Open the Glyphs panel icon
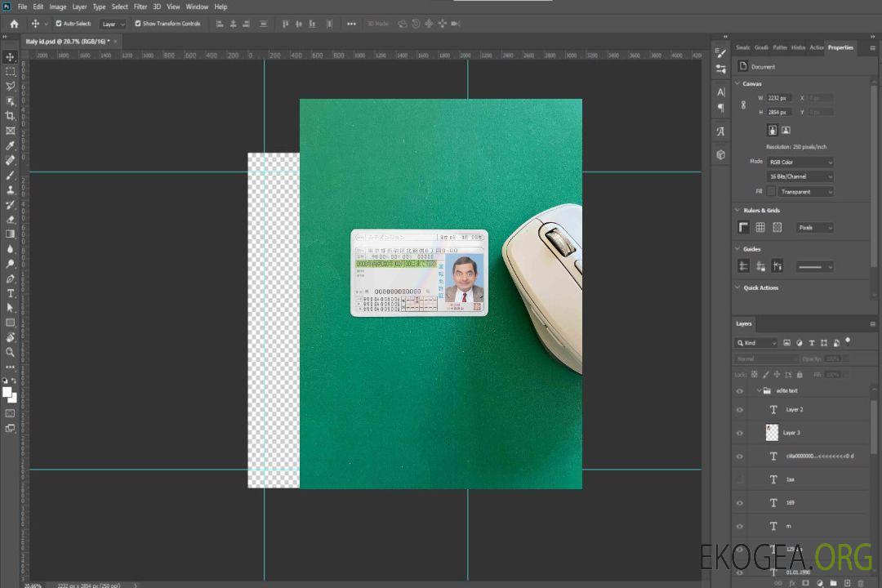 pyautogui.click(x=721, y=131)
